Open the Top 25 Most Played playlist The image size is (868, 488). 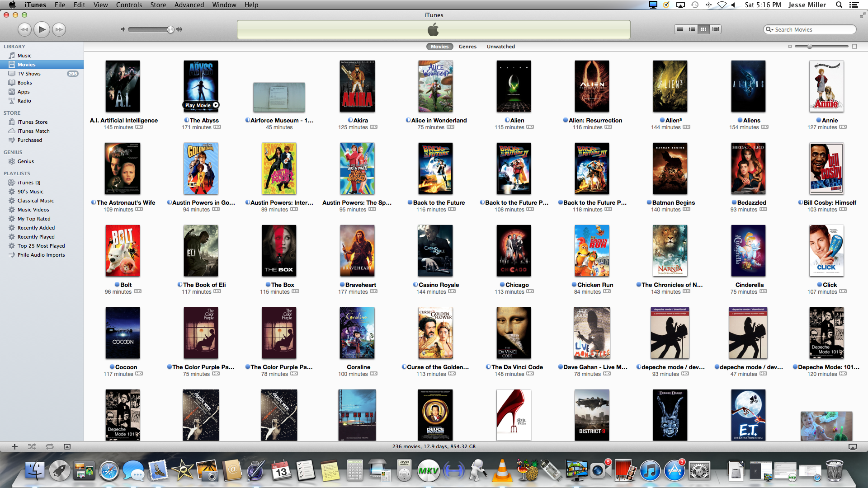(x=42, y=246)
